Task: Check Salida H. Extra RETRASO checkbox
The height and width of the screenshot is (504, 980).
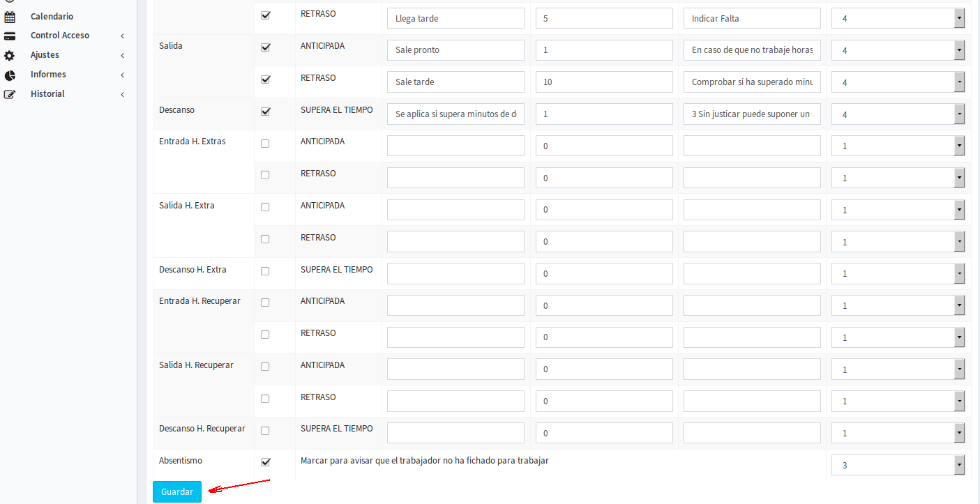Action: tap(265, 239)
